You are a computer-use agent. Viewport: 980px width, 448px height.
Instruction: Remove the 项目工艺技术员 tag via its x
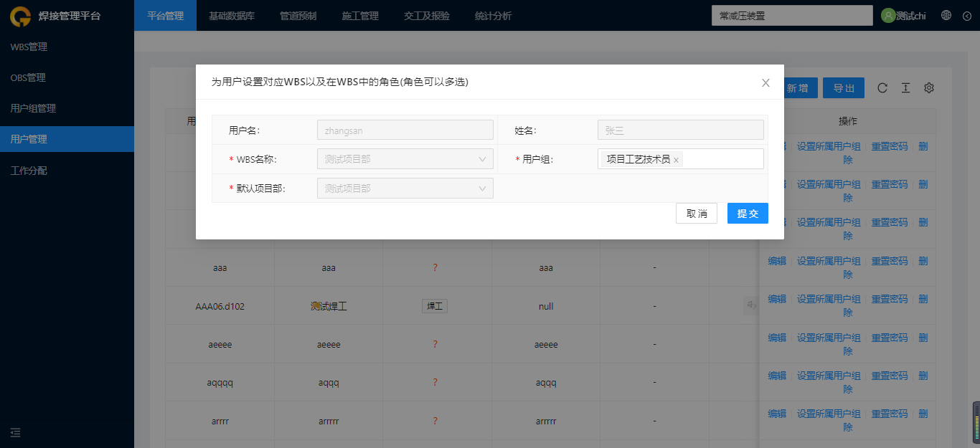coord(676,160)
